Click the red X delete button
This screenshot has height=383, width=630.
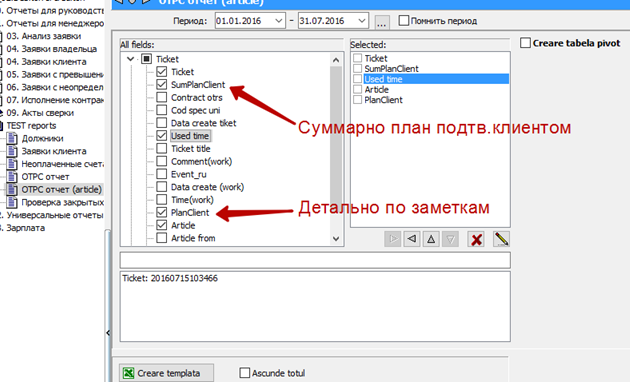(x=477, y=239)
